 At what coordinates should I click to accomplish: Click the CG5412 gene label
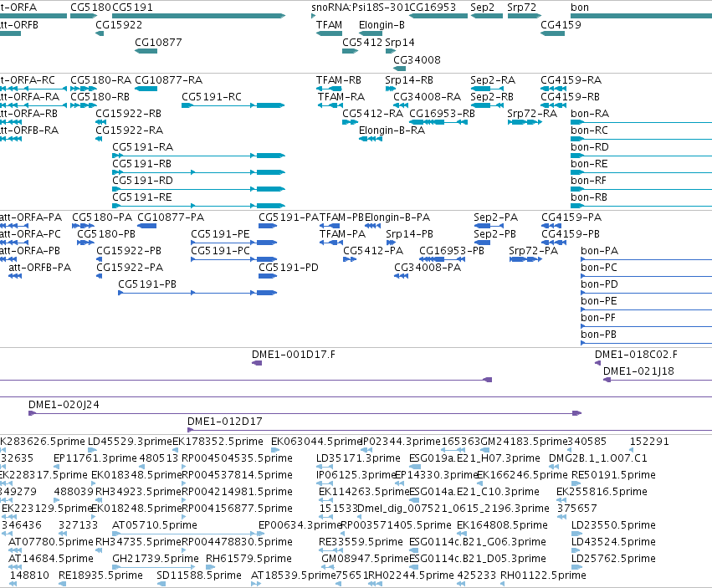pyautogui.click(x=362, y=42)
